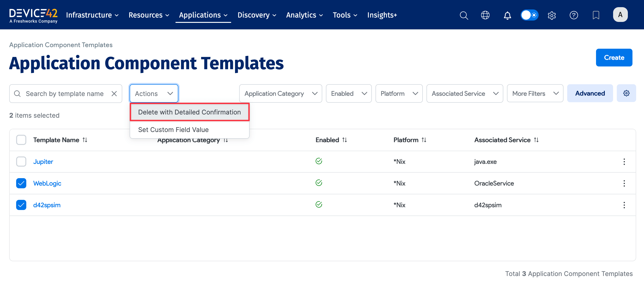Choose Set Custom Field Value option
The image size is (644, 294).
(x=173, y=130)
